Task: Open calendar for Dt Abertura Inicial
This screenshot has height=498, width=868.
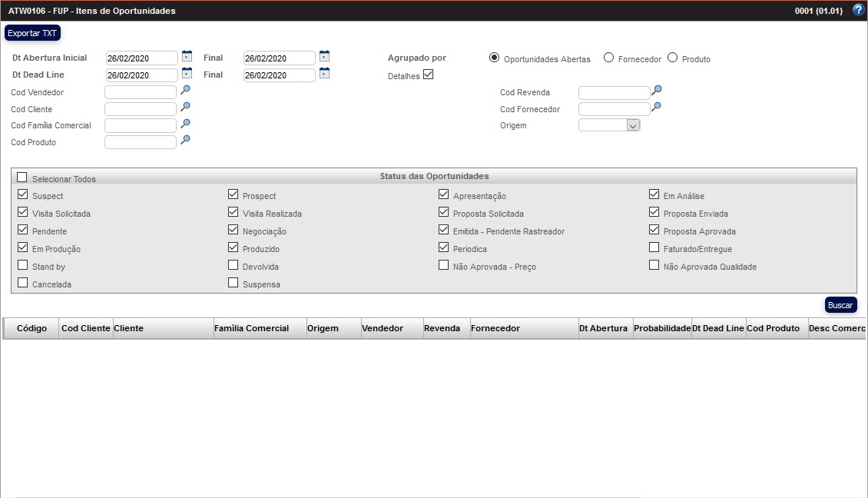Action: (x=187, y=56)
